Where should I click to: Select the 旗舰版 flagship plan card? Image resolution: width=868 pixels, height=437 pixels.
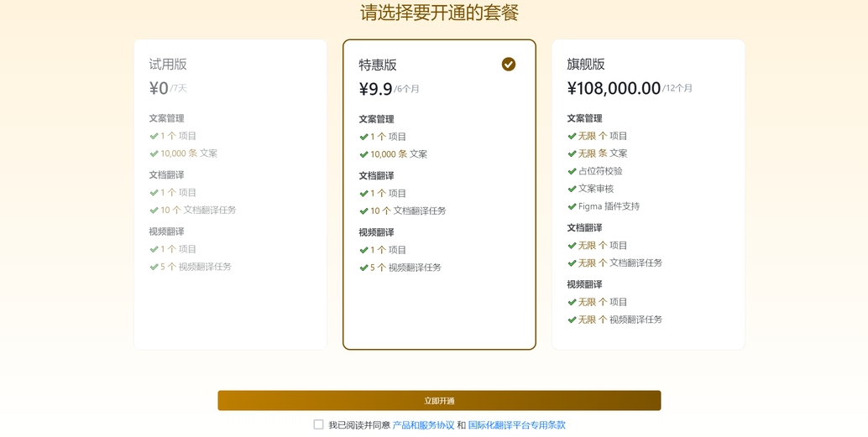(x=648, y=334)
